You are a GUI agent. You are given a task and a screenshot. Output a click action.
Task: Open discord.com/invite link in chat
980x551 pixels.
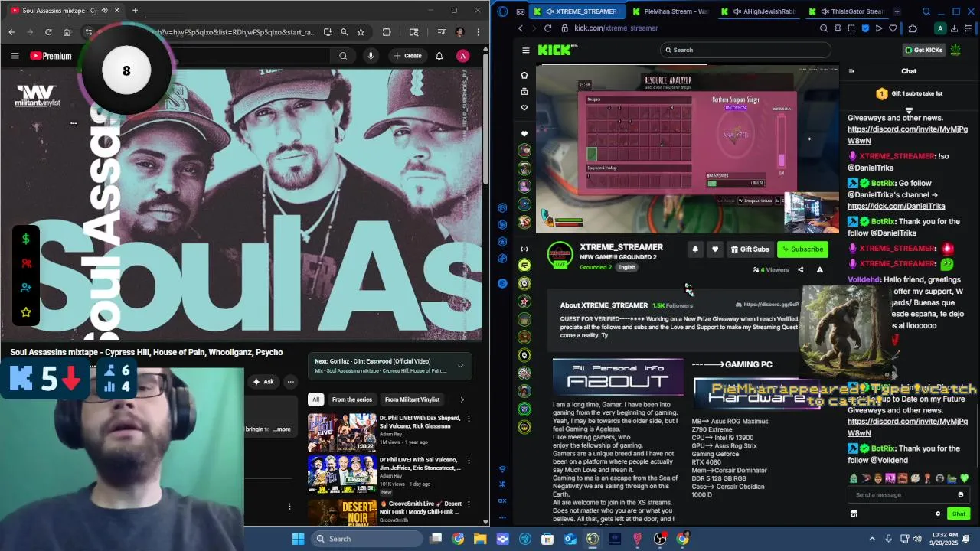point(907,135)
